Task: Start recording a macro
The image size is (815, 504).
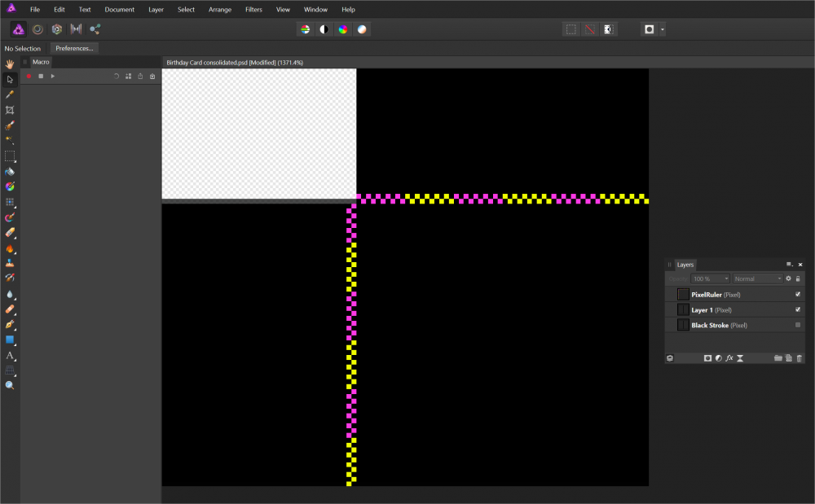Action: tap(29, 76)
